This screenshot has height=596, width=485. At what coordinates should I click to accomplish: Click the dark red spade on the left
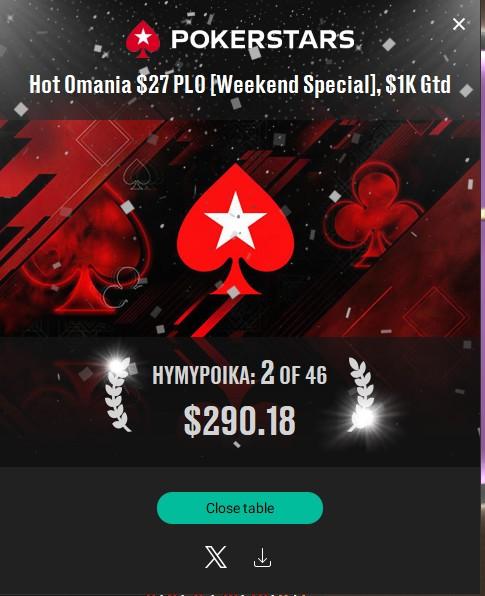coord(86,249)
